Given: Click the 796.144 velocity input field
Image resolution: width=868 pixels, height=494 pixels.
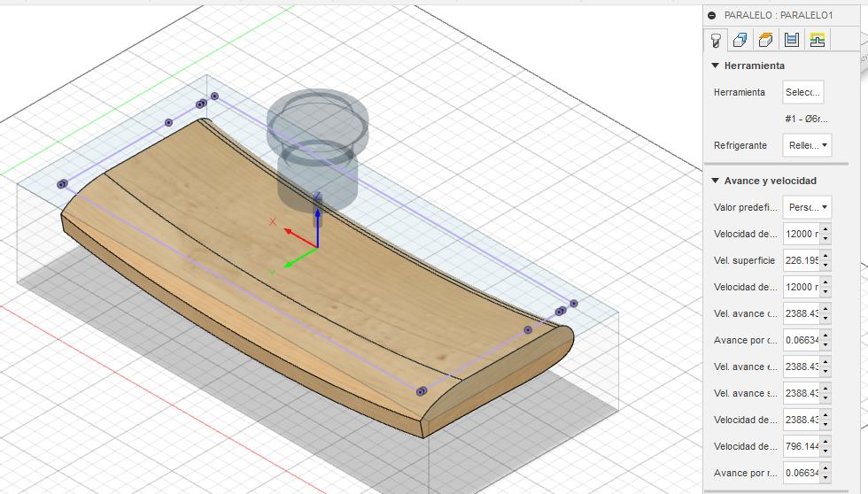Looking at the screenshot, I should [x=800, y=446].
